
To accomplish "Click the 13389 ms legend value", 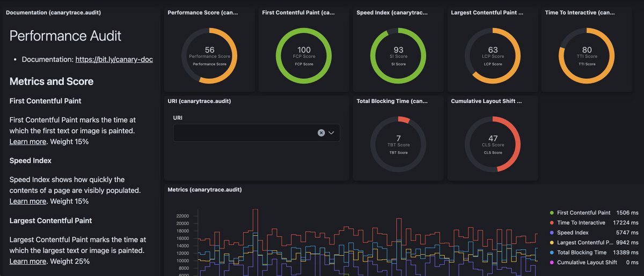I will 626,252.
